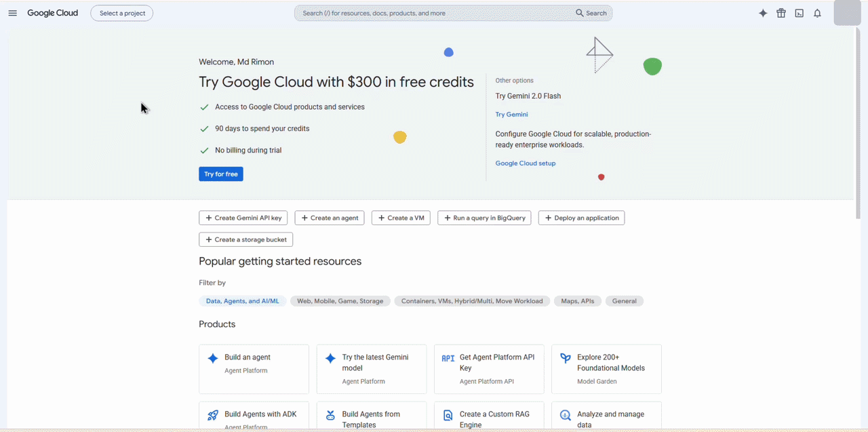Click the Create a storage bucket button
The width and height of the screenshot is (868, 432).
click(x=246, y=239)
